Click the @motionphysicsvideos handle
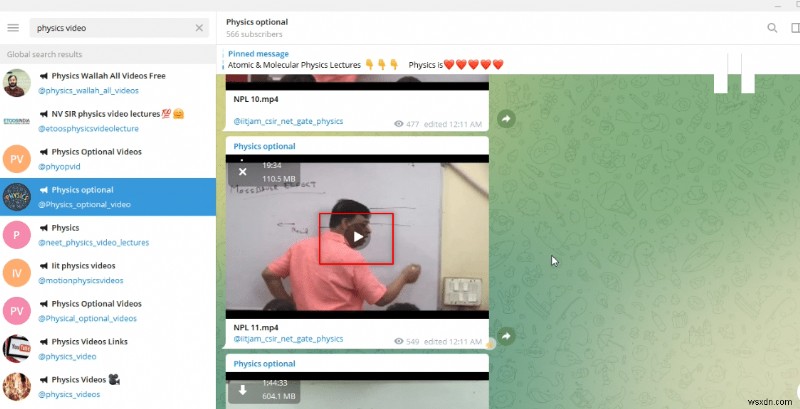800x409 pixels. pyautogui.click(x=81, y=280)
